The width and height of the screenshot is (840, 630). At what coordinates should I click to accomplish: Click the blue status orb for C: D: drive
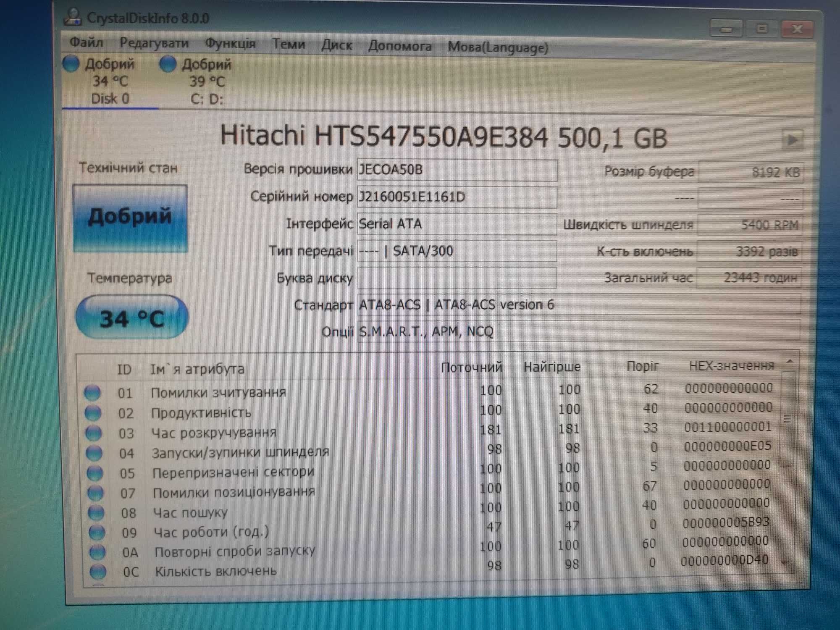click(168, 64)
